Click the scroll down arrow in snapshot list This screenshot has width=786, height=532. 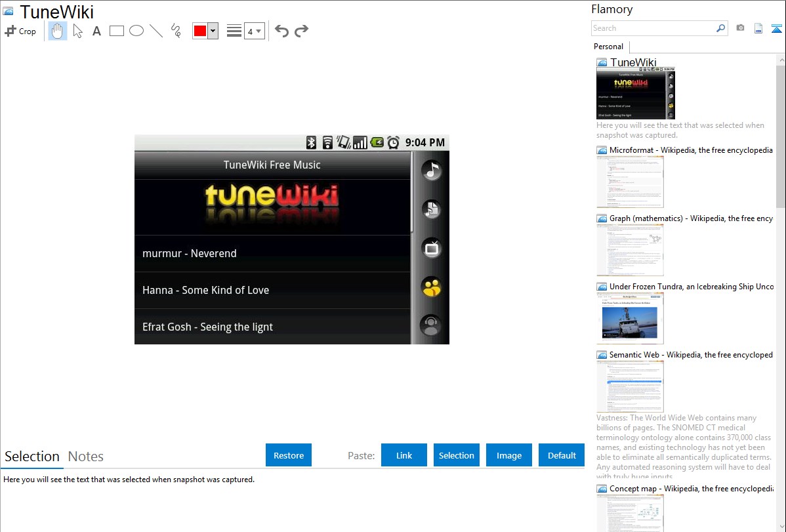pos(781,527)
